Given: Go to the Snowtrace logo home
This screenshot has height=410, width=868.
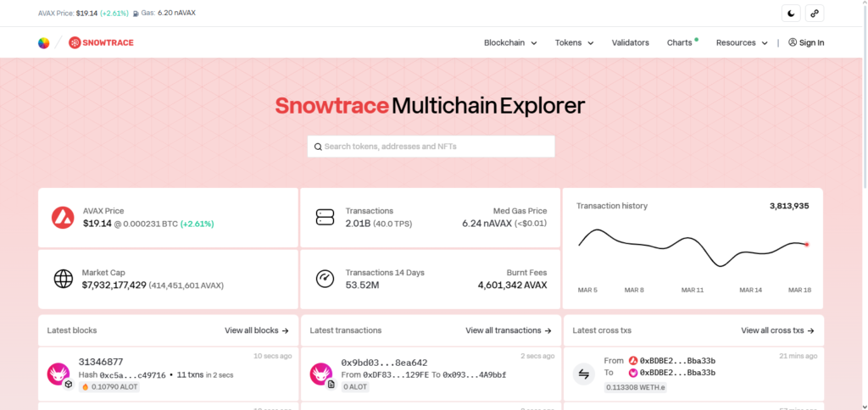Looking at the screenshot, I should click(x=102, y=42).
